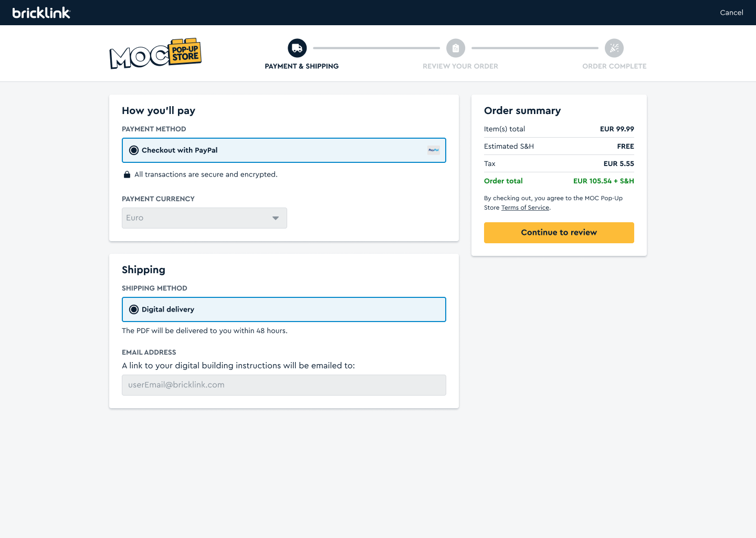756x538 pixels.
Task: Click the 'All transactions are secure' text
Action: (x=206, y=174)
